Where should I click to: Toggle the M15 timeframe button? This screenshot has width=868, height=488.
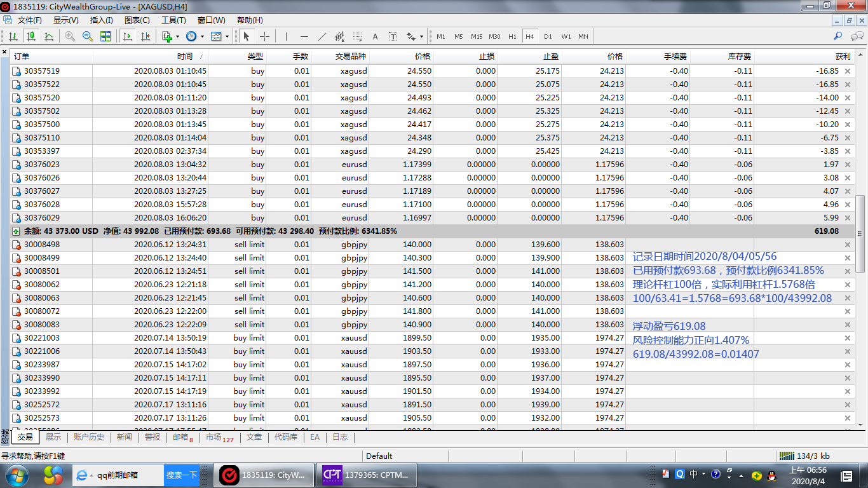coord(477,36)
